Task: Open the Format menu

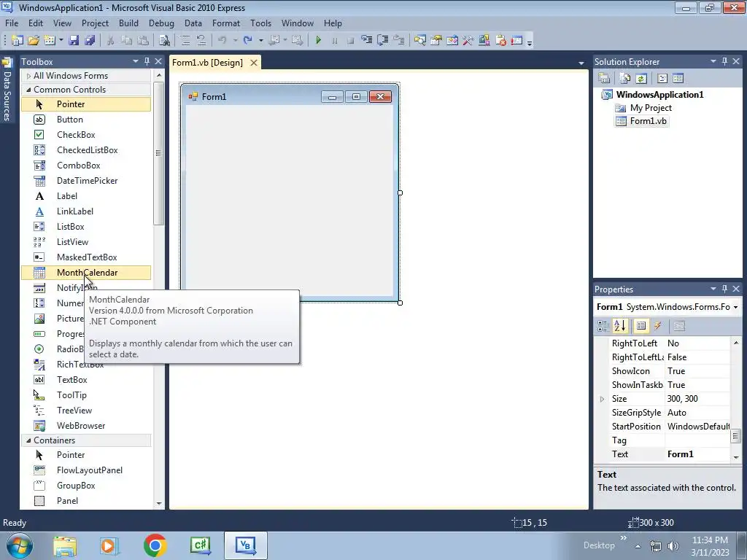Action: click(226, 23)
